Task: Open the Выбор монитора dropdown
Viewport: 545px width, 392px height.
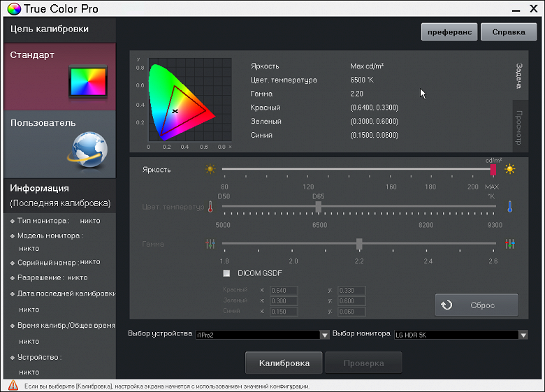Action: click(523, 335)
